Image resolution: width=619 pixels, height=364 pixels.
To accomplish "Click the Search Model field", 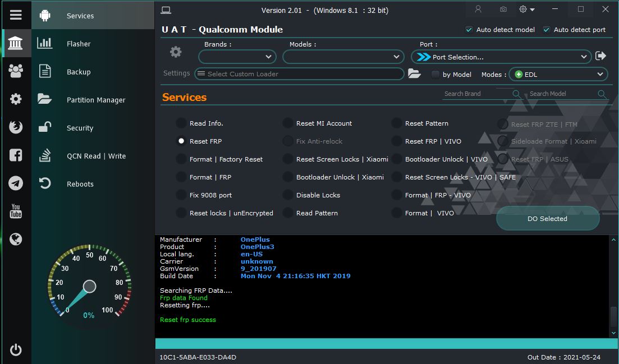I will (562, 94).
